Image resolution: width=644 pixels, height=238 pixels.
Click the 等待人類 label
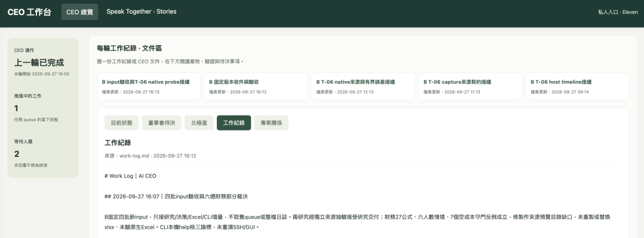coord(23,141)
